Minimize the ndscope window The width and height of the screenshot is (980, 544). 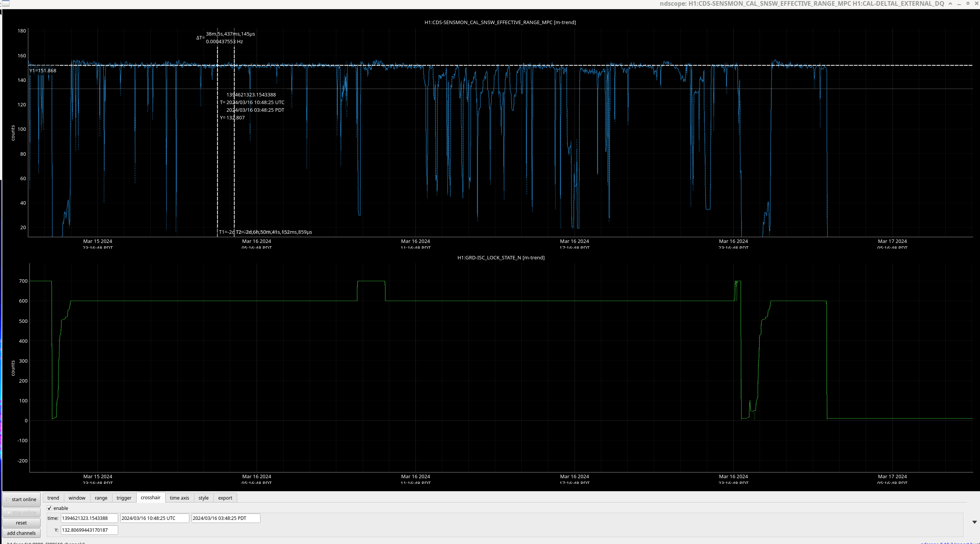coord(959,3)
